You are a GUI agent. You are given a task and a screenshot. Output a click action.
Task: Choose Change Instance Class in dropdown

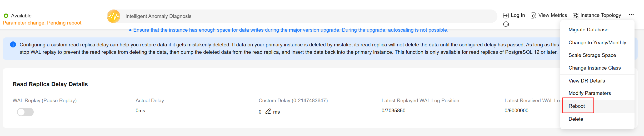pos(595,68)
